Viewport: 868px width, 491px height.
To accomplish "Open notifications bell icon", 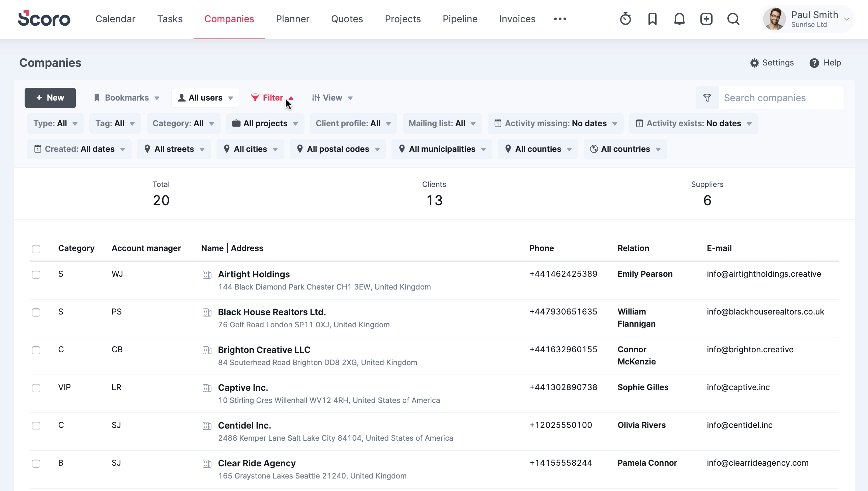I will 679,19.
